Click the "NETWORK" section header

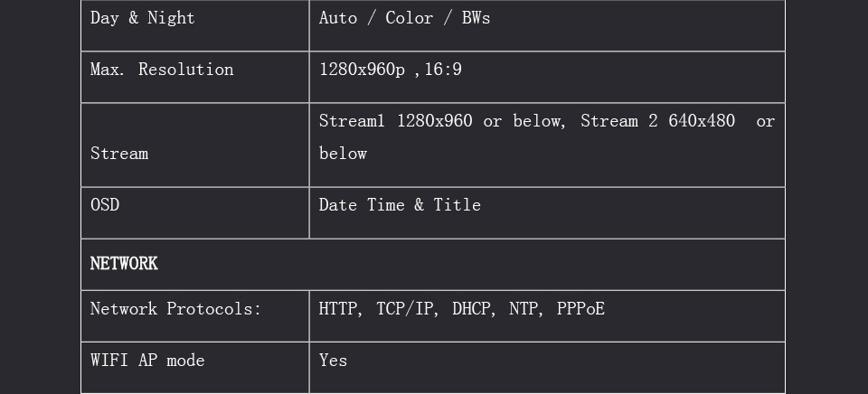[124, 264]
